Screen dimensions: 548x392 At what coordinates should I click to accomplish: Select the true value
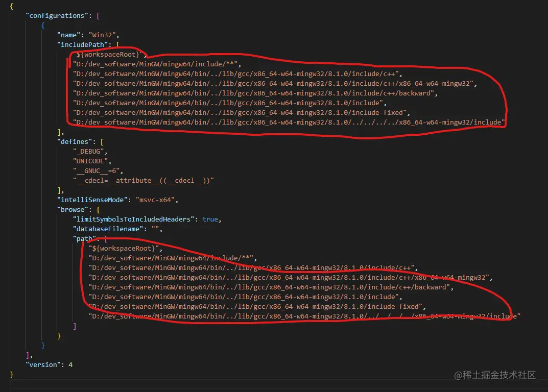coord(210,219)
